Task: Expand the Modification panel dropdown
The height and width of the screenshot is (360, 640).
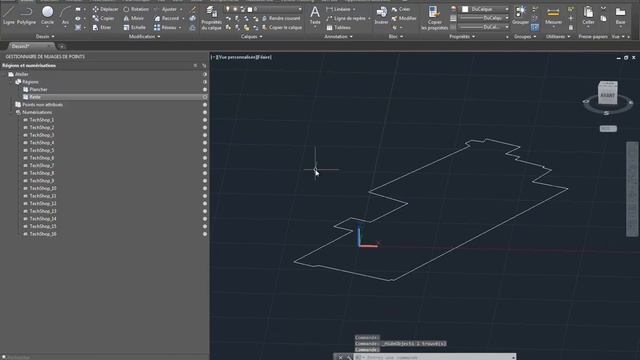Action: coord(144,36)
